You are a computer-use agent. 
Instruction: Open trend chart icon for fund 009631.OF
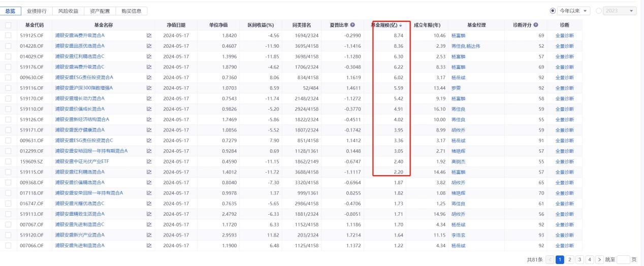tap(149, 140)
